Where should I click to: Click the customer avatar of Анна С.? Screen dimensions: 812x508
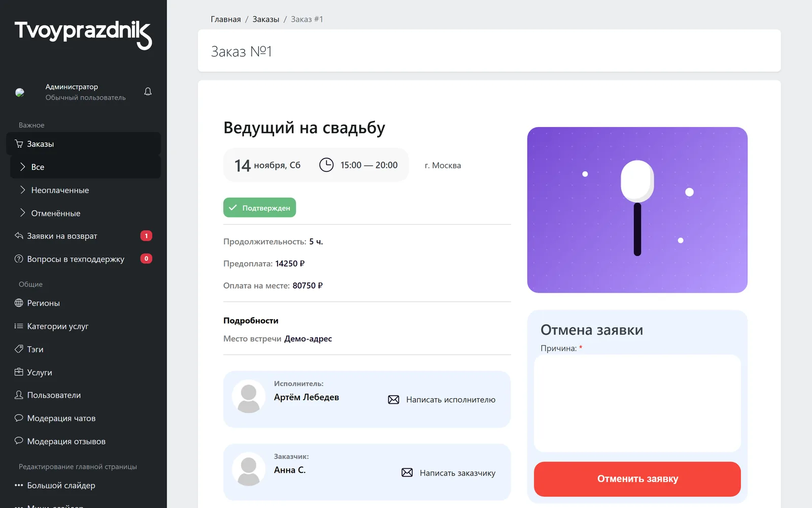[x=249, y=469]
